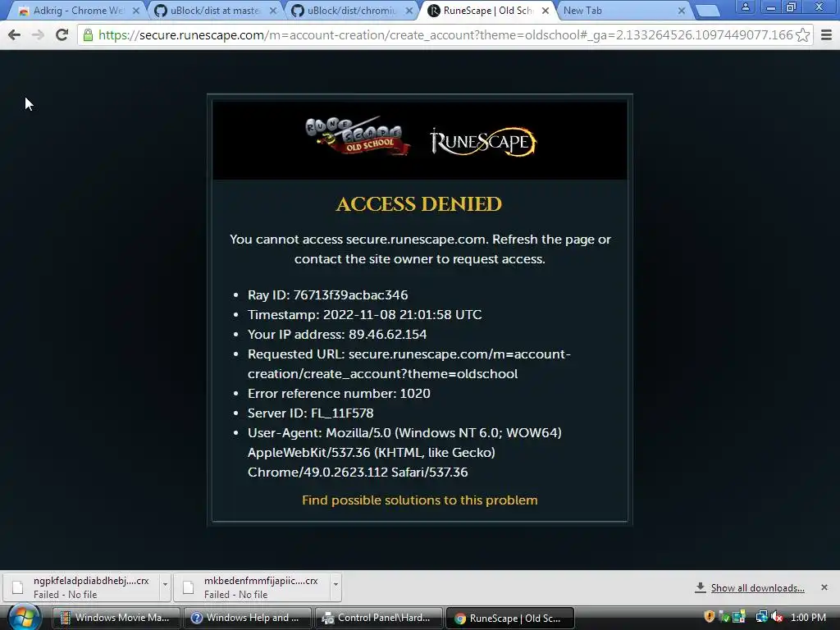Switch to the uBlock/dist at master tab
This screenshot has height=630, width=840.
pos(214,10)
